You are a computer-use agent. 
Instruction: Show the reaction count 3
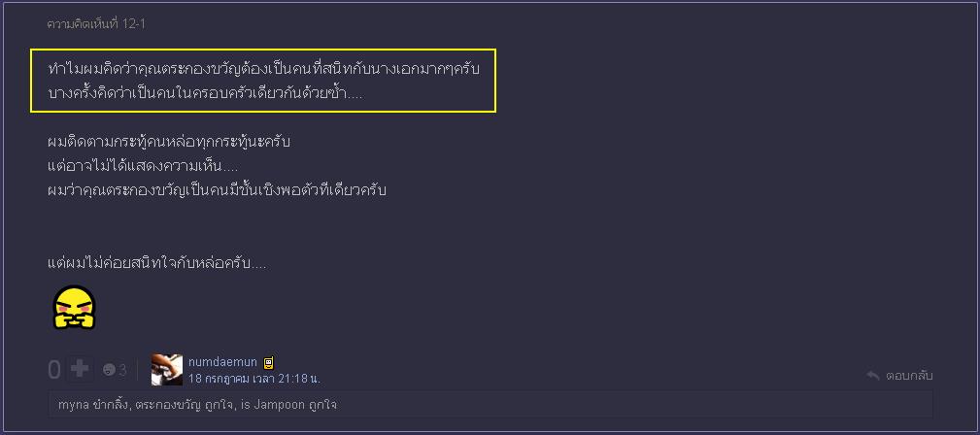tap(123, 370)
